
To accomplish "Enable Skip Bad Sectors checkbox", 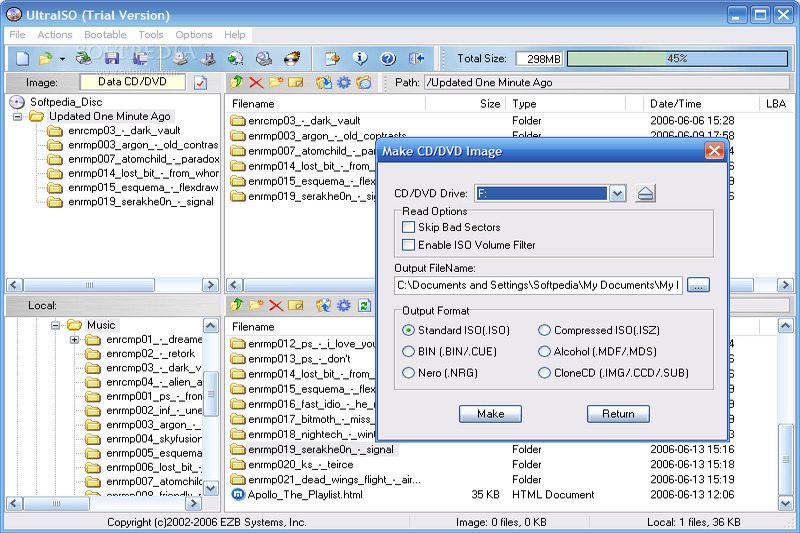I will click(408, 227).
